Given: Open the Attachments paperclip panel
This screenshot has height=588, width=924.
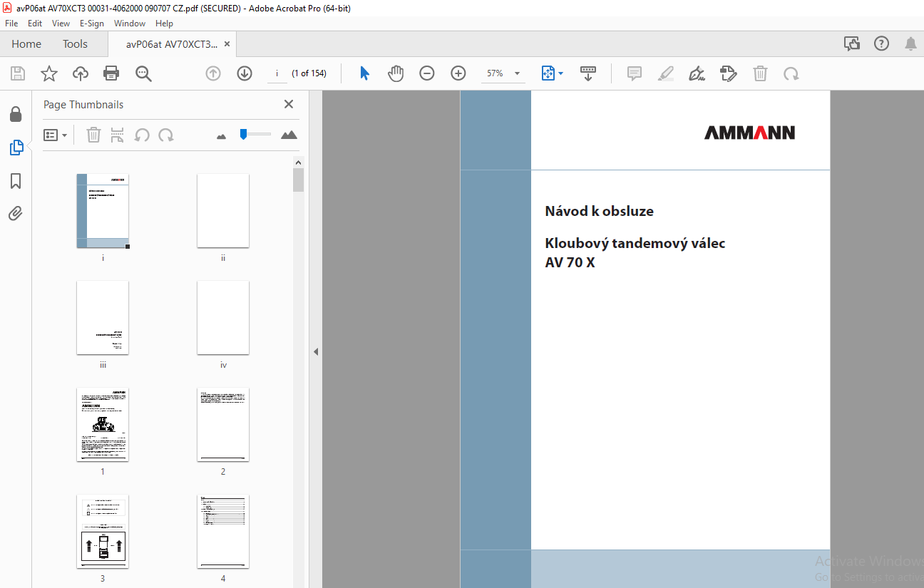Looking at the screenshot, I should coord(16,214).
